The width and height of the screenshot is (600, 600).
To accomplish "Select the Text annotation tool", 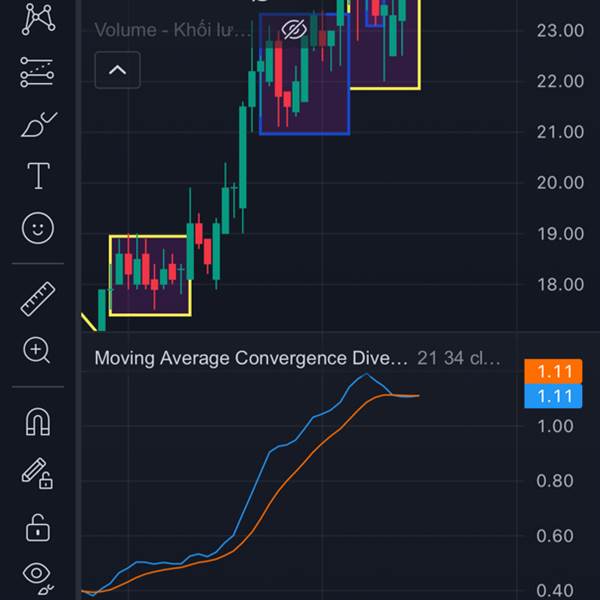I will (x=38, y=176).
